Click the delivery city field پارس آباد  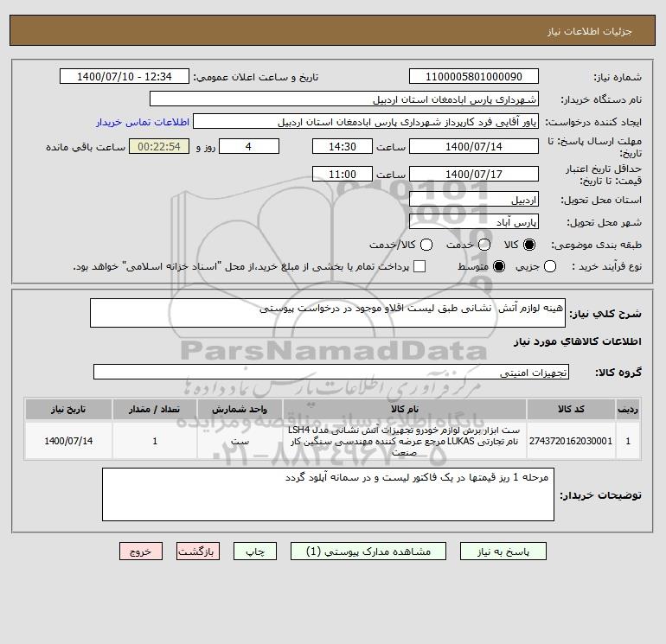pyautogui.click(x=474, y=222)
